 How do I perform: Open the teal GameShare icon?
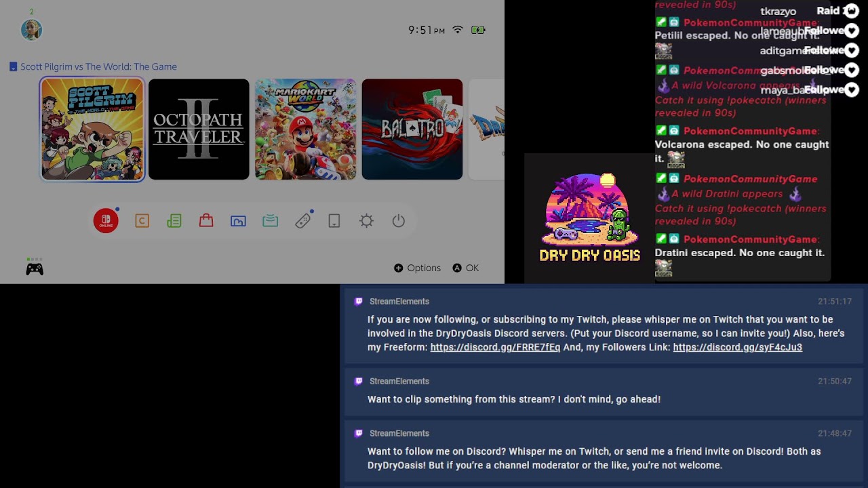271,221
